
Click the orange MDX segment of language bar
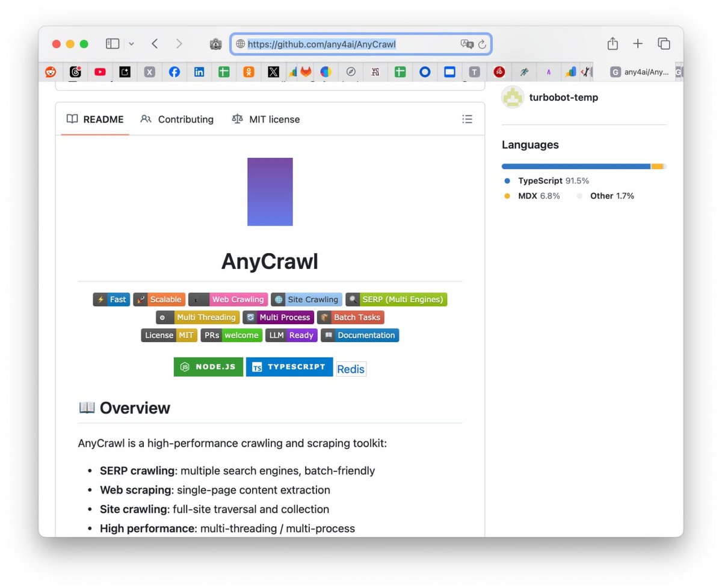pos(657,167)
